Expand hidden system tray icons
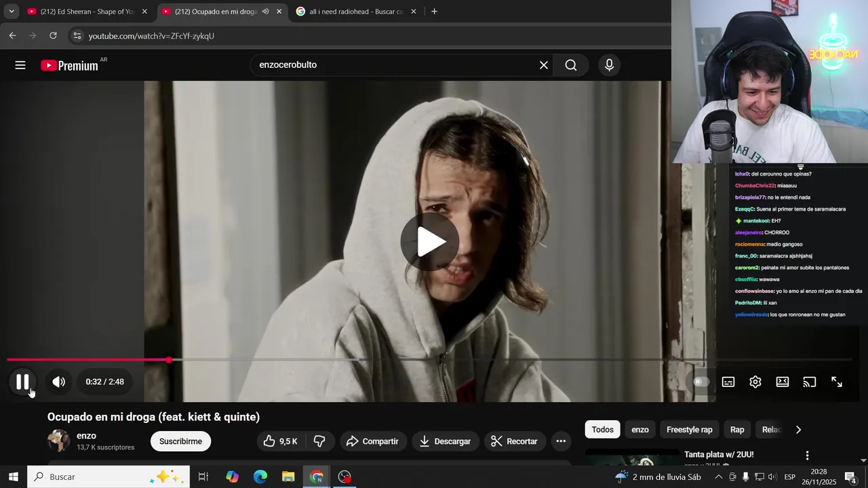This screenshot has width=868, height=488. tap(719, 477)
